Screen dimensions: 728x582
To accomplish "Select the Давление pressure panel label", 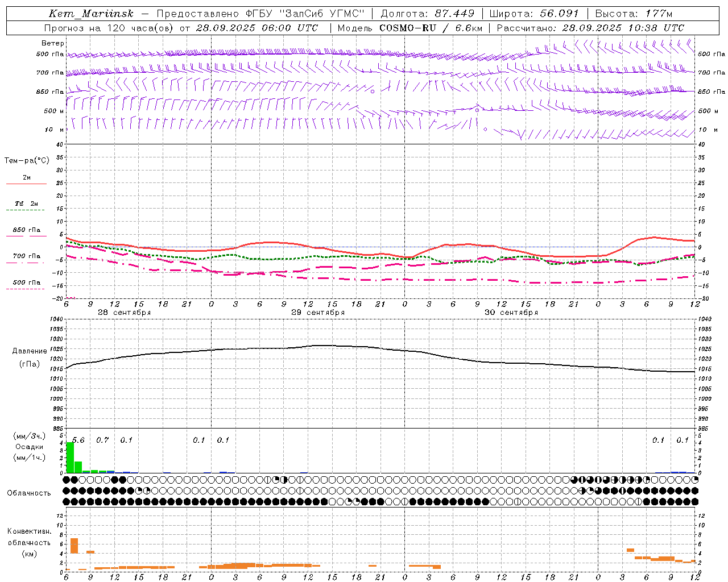I will click(x=30, y=351).
